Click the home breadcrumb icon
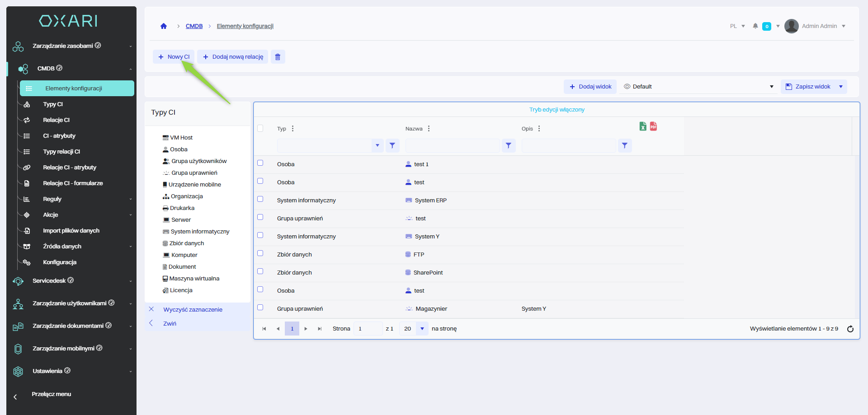The height and width of the screenshot is (415, 868). (x=164, y=26)
